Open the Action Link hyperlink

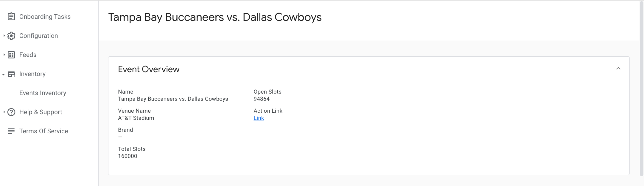pyautogui.click(x=259, y=118)
